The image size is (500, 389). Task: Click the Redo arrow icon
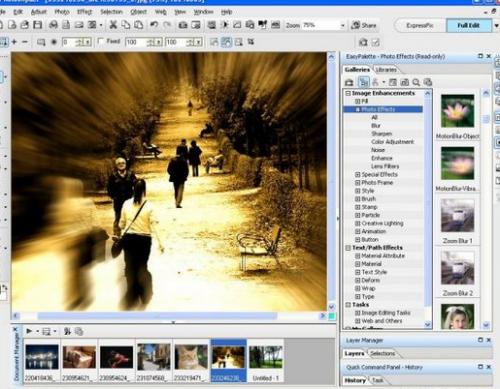(x=167, y=25)
